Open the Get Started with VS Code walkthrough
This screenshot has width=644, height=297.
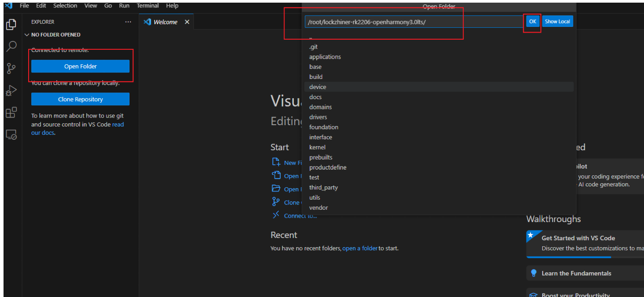pos(578,238)
